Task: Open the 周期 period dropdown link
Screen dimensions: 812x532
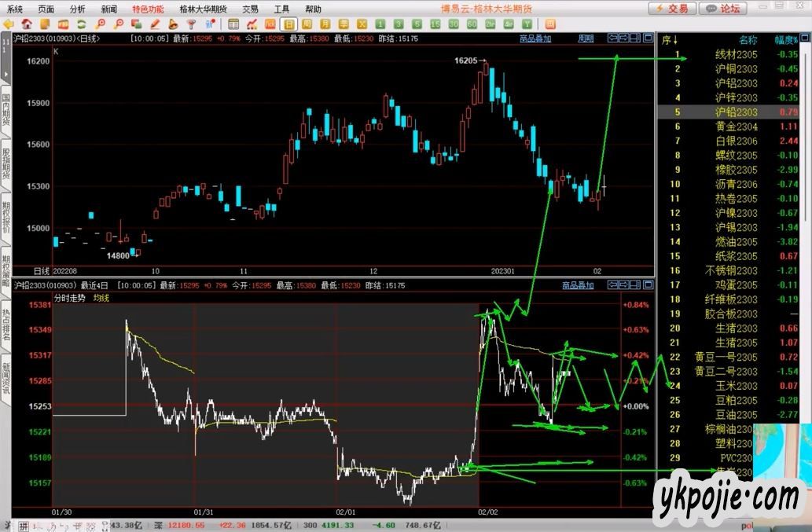Action: pyautogui.click(x=586, y=38)
